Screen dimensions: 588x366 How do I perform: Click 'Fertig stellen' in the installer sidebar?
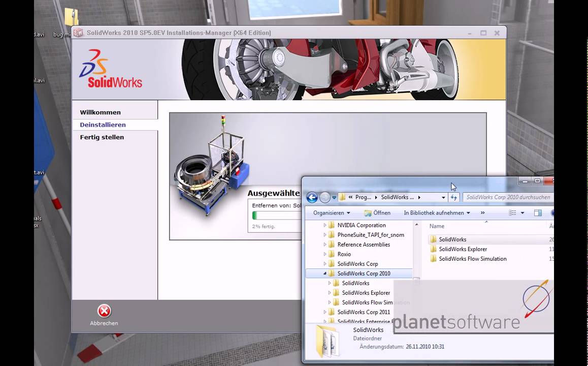click(102, 137)
